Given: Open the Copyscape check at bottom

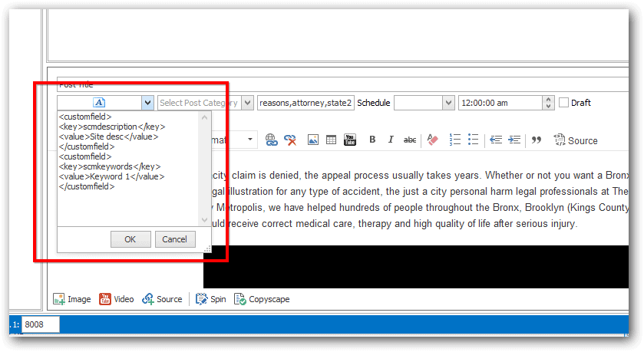Looking at the screenshot, I should (x=262, y=299).
